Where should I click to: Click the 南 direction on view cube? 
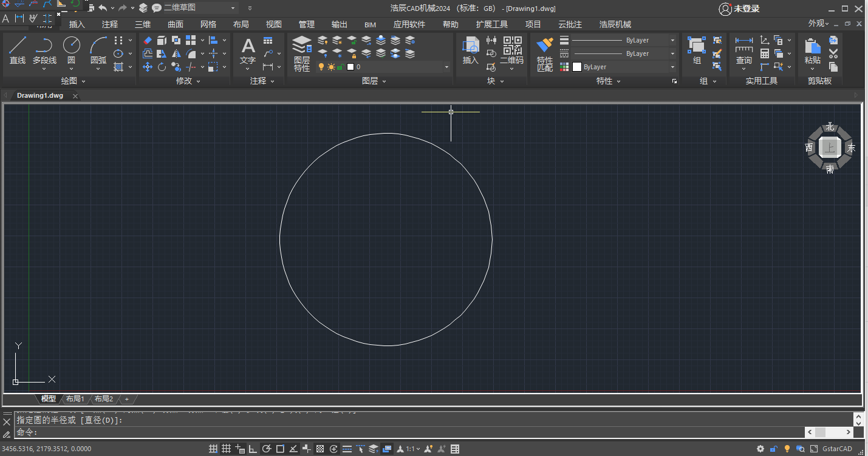829,169
